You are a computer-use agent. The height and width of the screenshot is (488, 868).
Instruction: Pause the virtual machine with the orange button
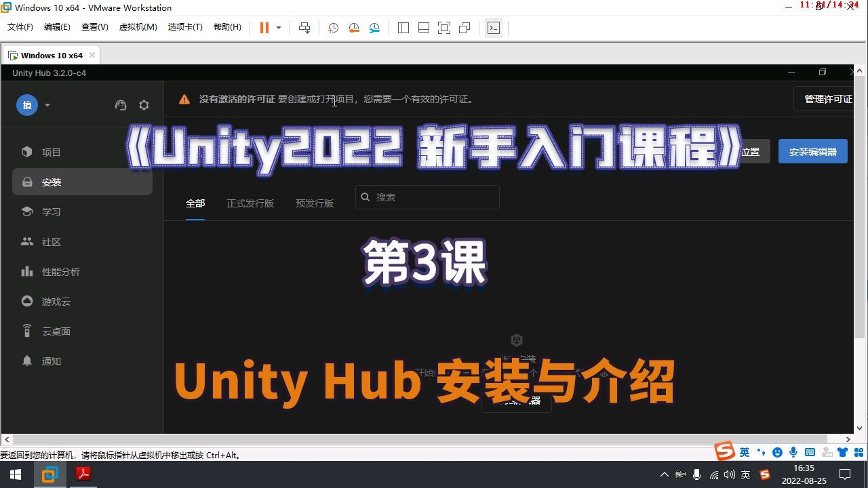point(264,28)
